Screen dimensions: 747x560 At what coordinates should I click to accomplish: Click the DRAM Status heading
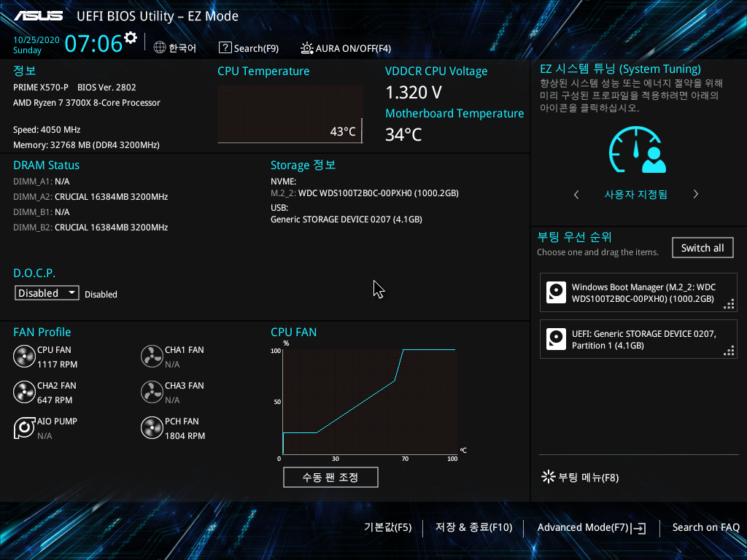click(x=46, y=166)
